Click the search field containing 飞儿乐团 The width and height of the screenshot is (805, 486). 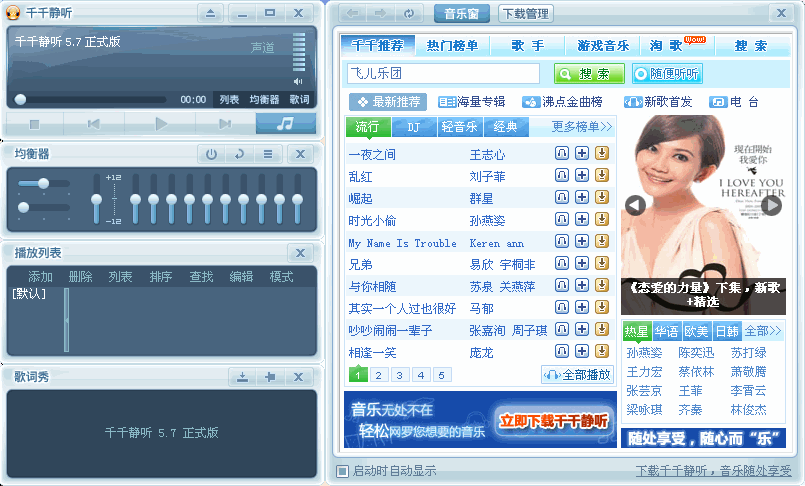click(443, 73)
